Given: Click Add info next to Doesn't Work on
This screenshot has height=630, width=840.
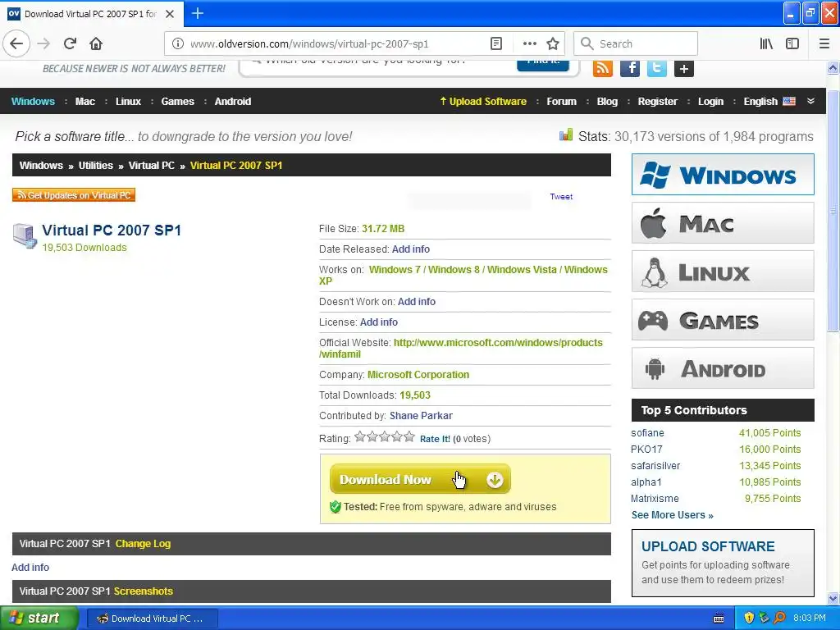Looking at the screenshot, I should (416, 302).
